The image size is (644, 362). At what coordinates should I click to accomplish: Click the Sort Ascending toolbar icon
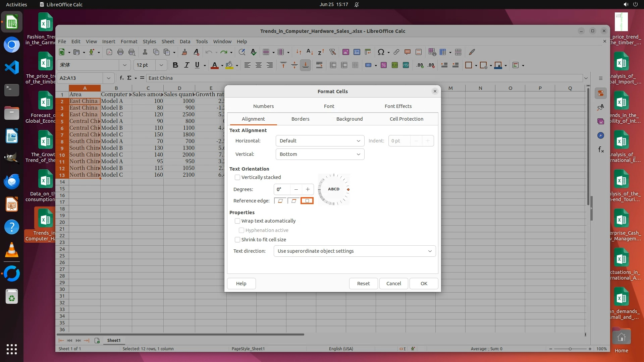pos(310,52)
